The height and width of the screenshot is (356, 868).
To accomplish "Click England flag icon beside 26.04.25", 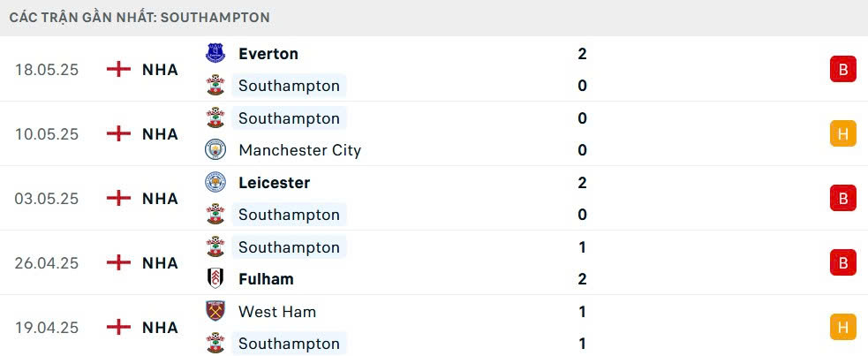I will (x=118, y=262).
